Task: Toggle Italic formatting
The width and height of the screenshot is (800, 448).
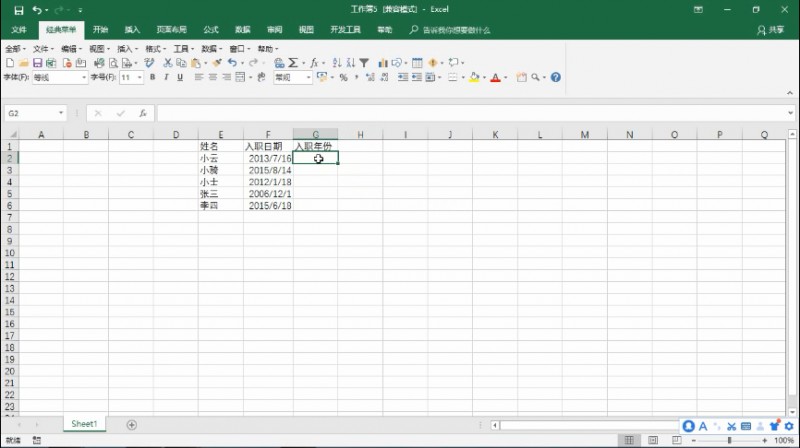Action: click(166, 78)
